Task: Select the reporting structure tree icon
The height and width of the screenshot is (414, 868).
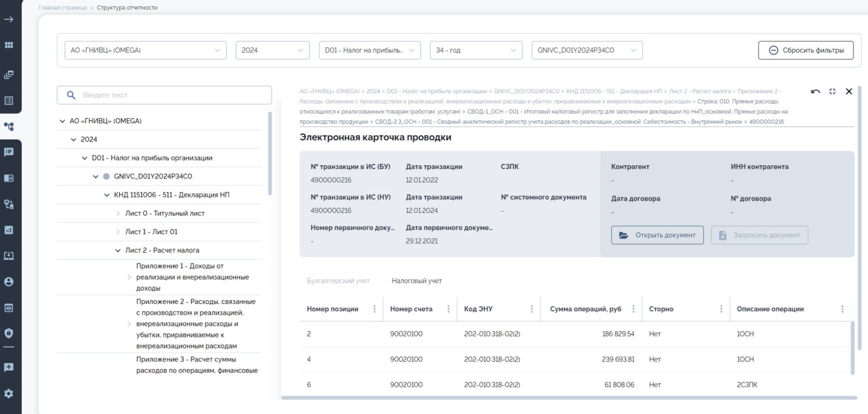Action: (9, 126)
